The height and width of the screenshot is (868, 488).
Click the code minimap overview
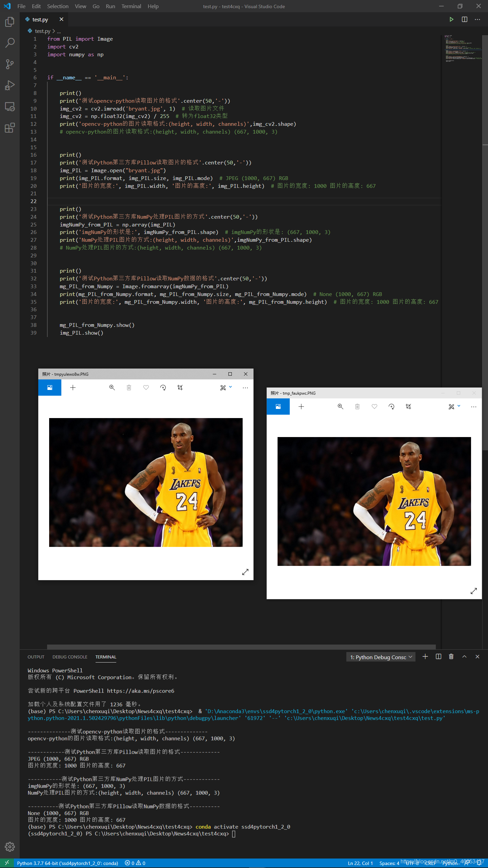coord(463,48)
